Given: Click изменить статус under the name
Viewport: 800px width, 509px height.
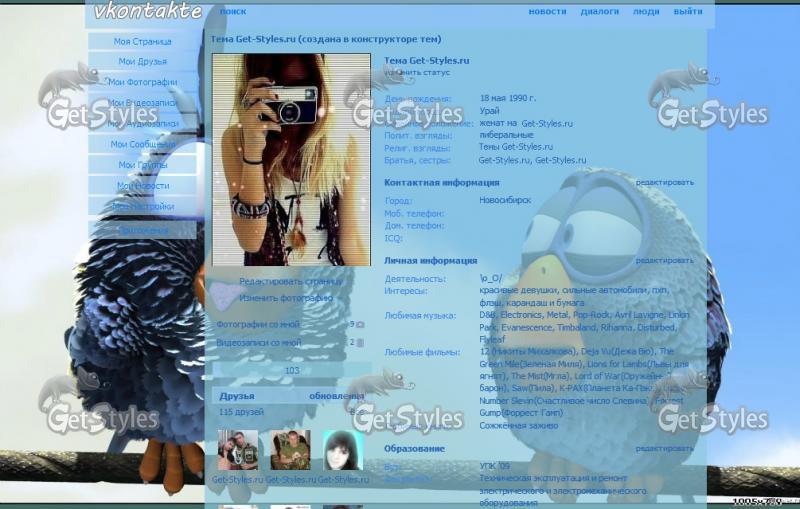Looking at the screenshot, I should tap(417, 72).
